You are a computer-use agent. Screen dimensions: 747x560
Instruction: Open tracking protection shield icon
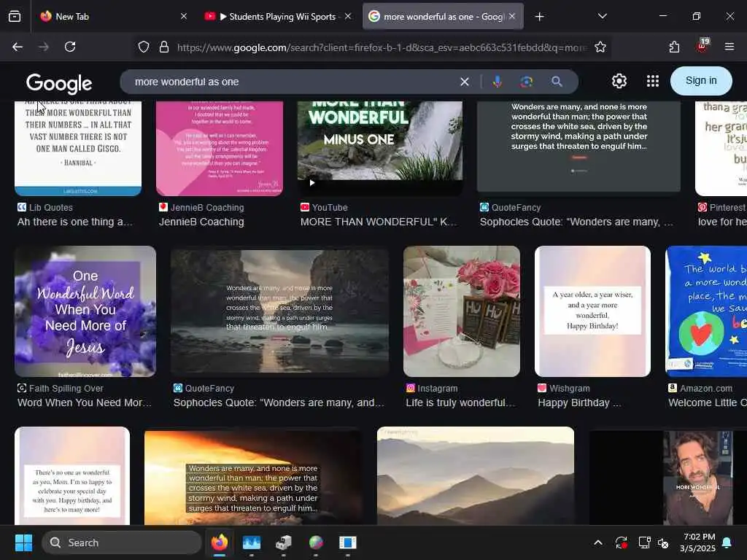[144, 47]
